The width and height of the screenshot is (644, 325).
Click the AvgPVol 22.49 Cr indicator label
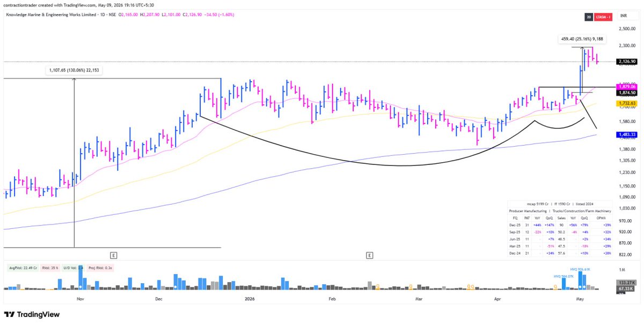point(22,267)
